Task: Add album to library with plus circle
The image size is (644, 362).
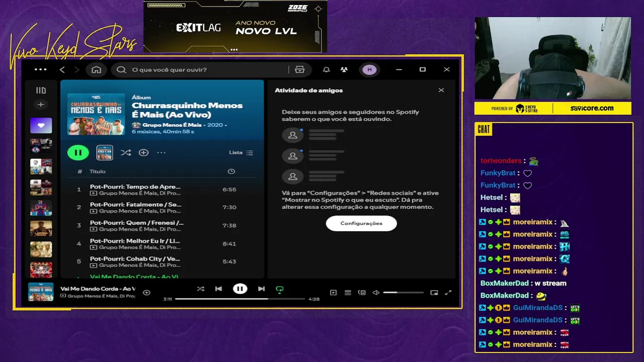Action: (x=143, y=152)
